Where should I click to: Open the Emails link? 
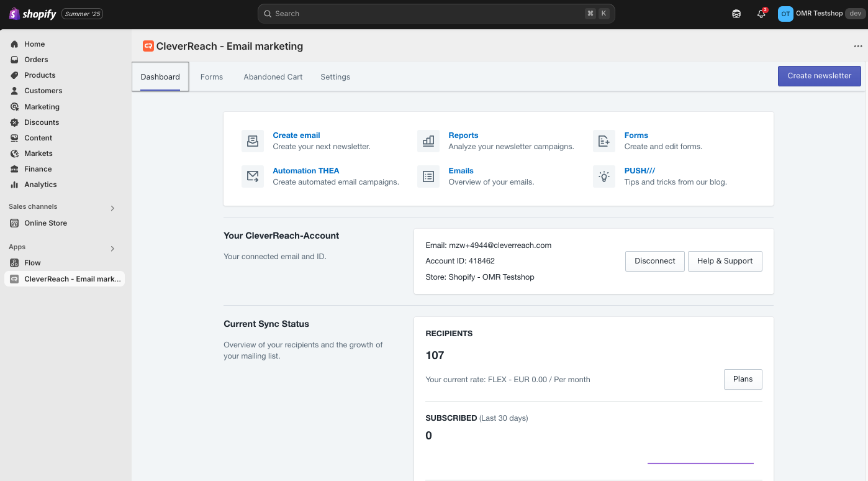point(461,171)
